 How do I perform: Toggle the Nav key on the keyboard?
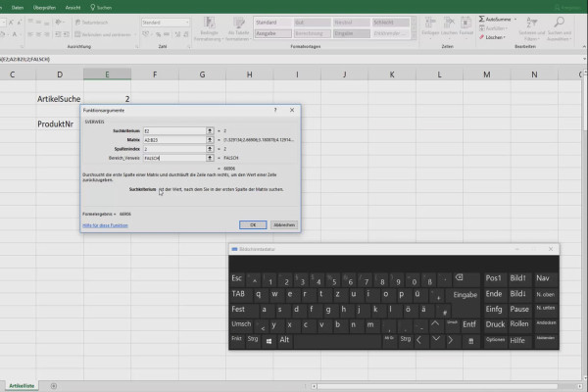point(545,278)
